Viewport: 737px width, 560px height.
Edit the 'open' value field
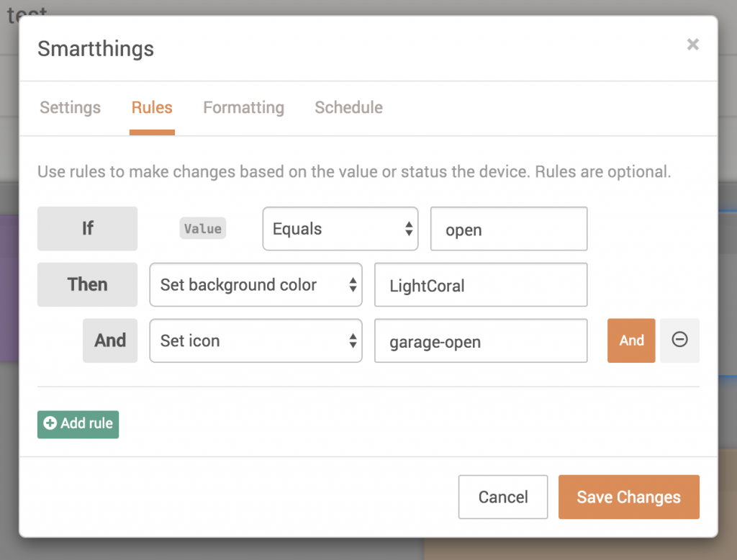coord(509,229)
